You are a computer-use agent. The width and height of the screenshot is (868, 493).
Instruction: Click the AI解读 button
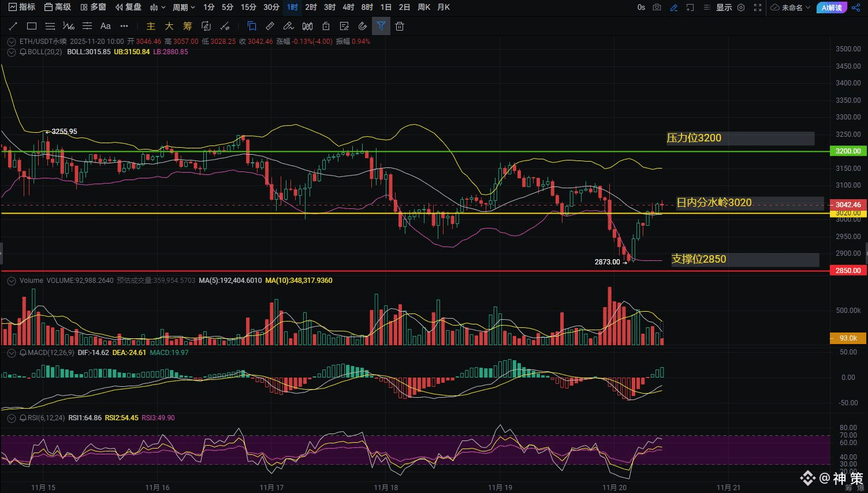[x=832, y=8]
